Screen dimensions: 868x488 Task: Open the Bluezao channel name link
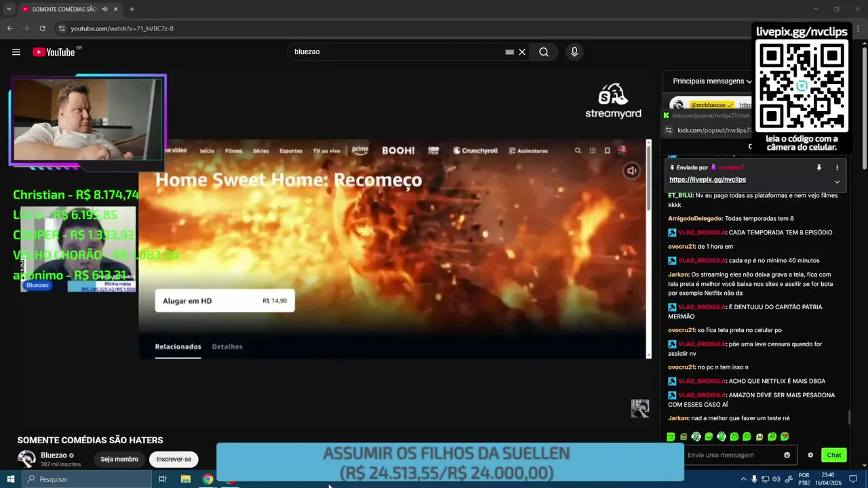(x=54, y=455)
